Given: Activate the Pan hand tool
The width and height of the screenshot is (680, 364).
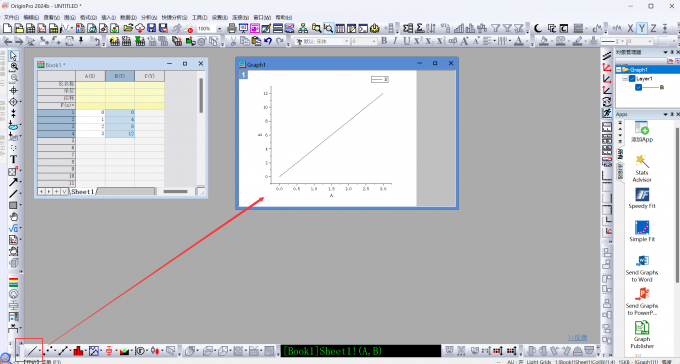Looking at the screenshot, I should point(13,216).
